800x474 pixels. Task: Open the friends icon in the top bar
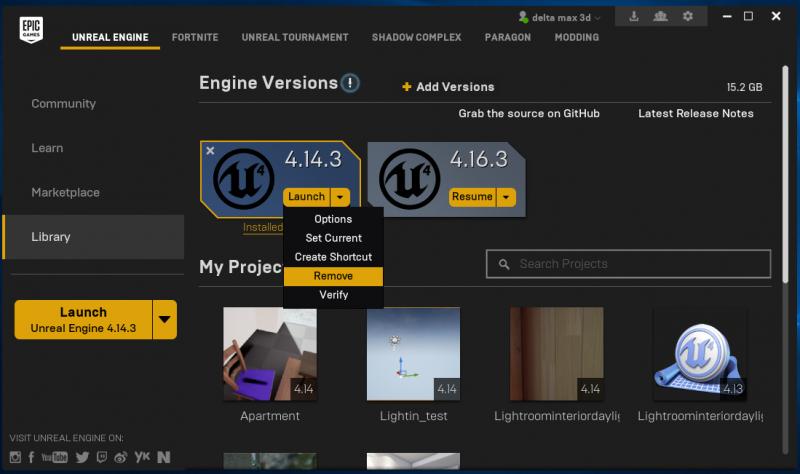(x=661, y=16)
